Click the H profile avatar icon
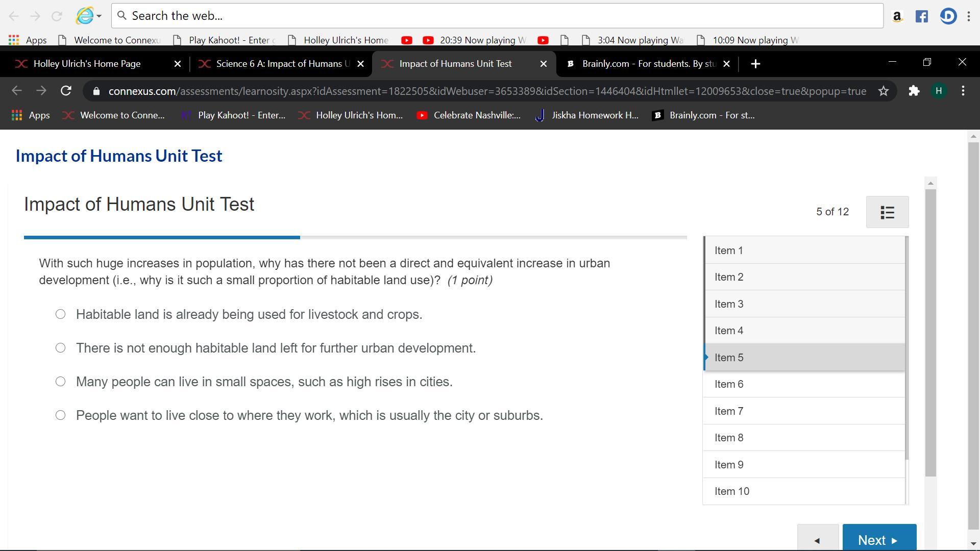Image resolution: width=980 pixels, height=551 pixels. (938, 91)
